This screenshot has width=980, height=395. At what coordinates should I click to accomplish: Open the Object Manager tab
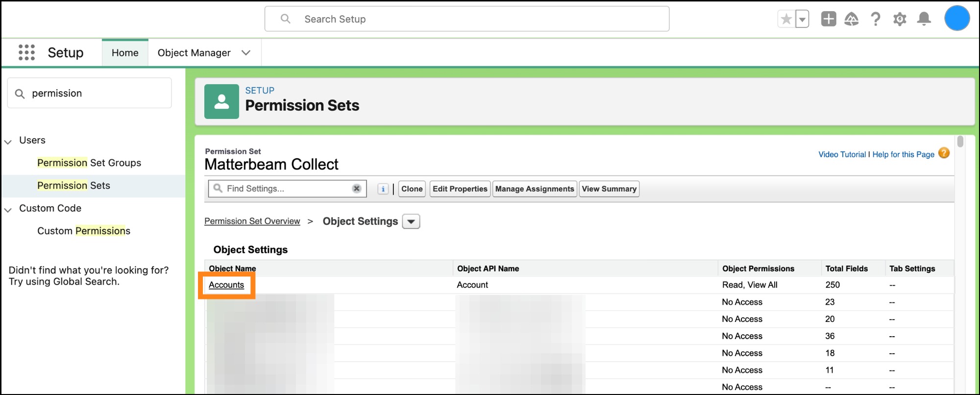[x=194, y=52]
